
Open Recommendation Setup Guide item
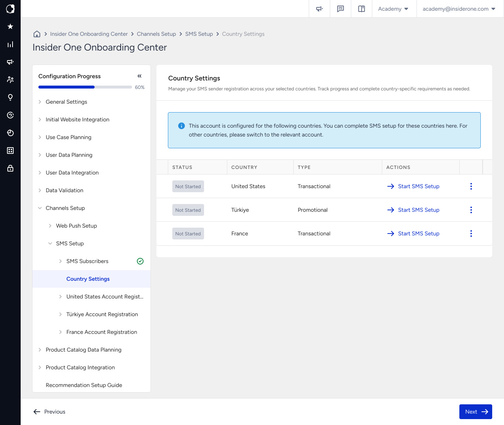click(84, 385)
